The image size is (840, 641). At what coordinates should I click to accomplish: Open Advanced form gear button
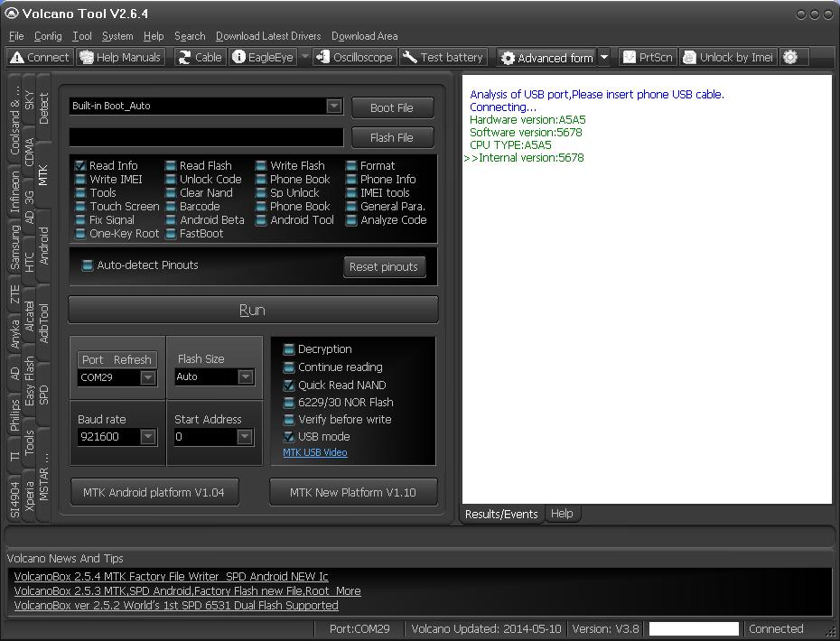tap(547, 58)
